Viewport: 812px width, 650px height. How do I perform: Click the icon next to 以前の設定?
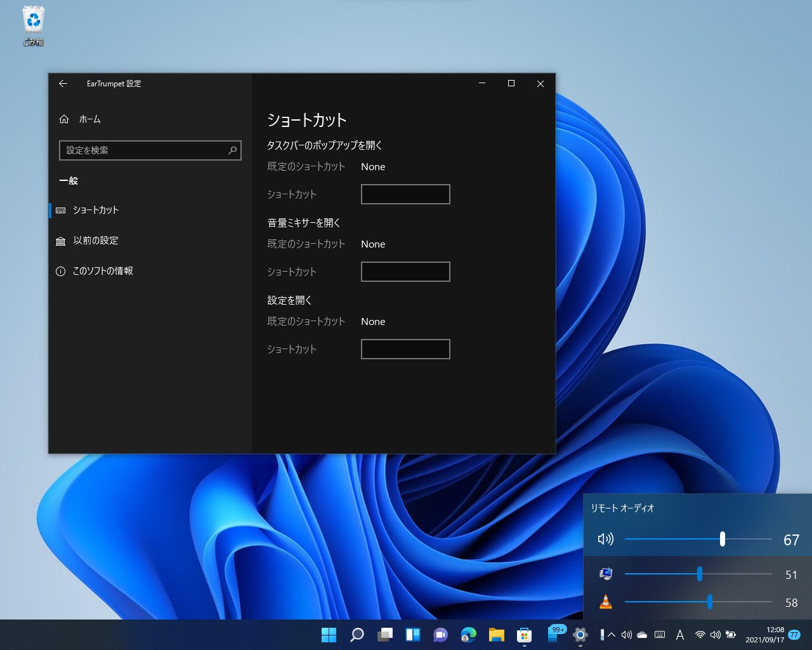tap(60, 241)
